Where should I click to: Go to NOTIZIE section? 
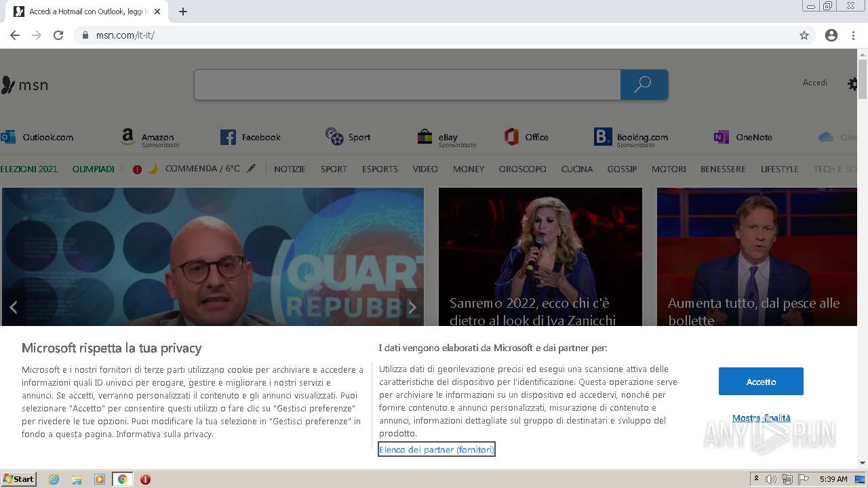point(290,169)
